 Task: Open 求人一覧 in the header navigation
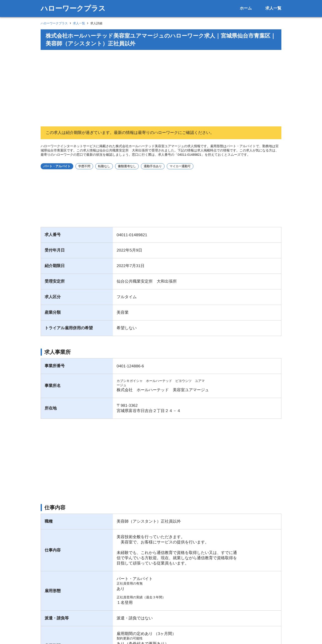(273, 8)
